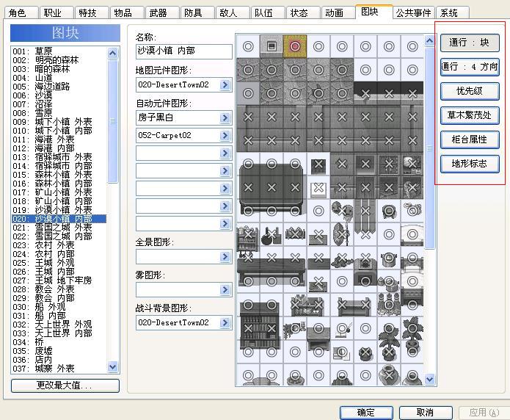Toggle passage on the top-left blank tile
The image size is (510, 420).
248,46
